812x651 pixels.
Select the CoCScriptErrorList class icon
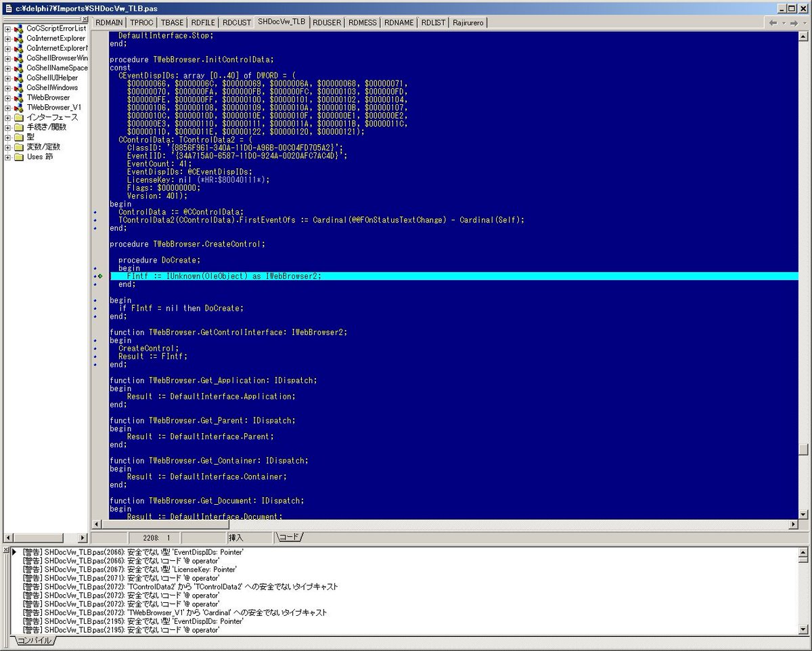point(18,29)
